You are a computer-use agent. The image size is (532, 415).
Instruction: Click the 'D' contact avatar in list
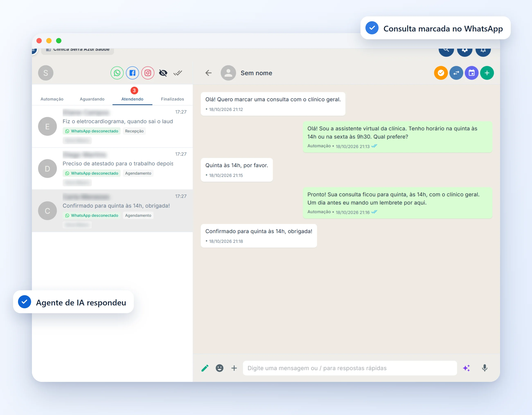(47, 168)
